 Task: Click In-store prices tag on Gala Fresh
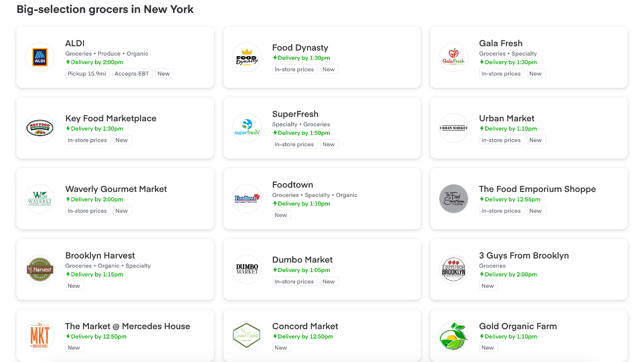point(501,74)
